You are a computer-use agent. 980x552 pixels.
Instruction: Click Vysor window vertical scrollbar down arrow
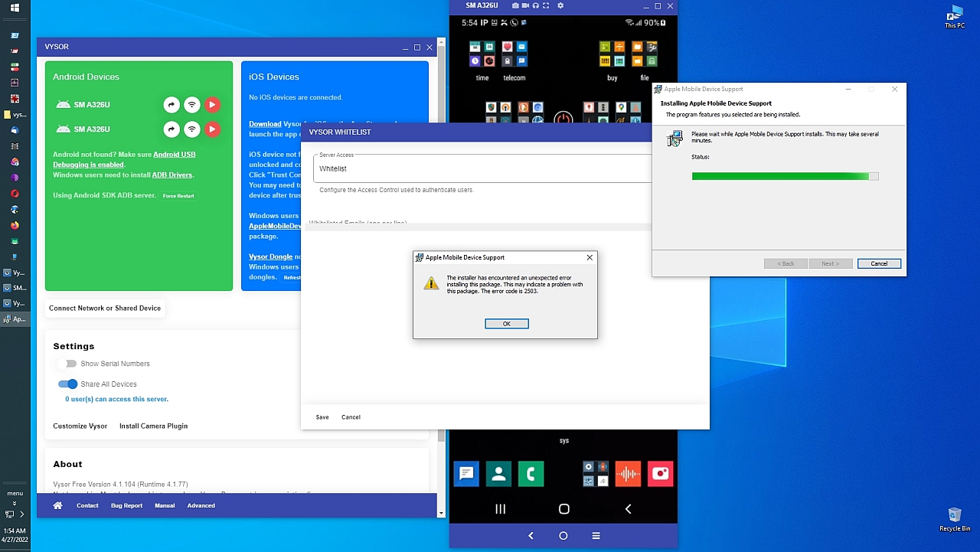[x=441, y=513]
